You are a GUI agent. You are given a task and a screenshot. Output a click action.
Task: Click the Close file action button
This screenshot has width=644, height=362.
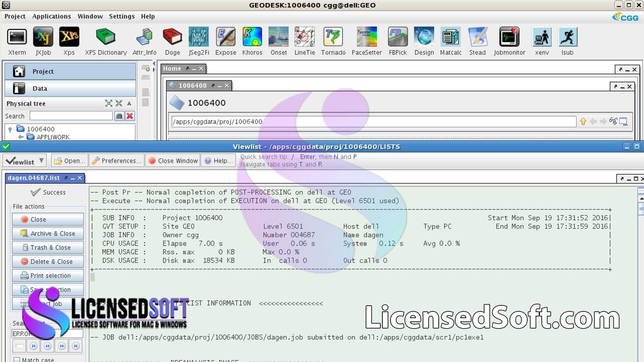point(48,219)
